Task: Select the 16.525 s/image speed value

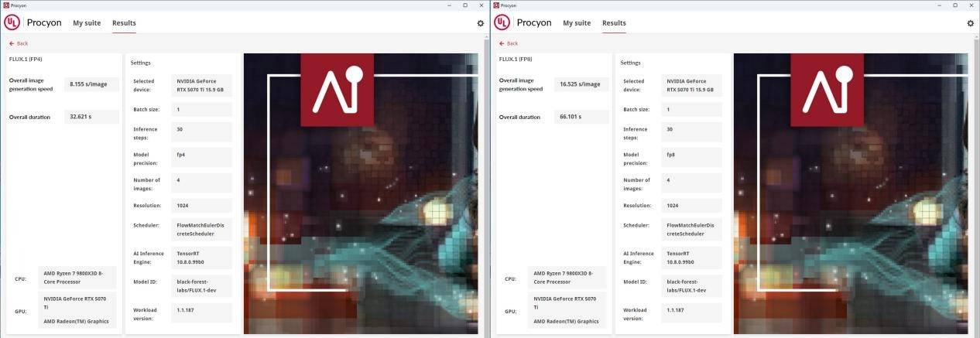Action: click(x=581, y=84)
